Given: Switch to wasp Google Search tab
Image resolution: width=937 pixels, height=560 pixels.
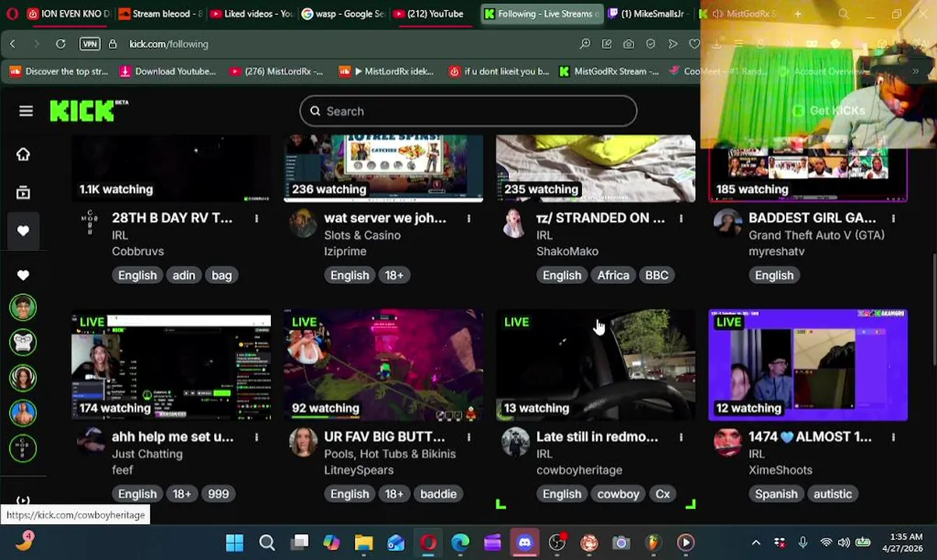Looking at the screenshot, I should pyautogui.click(x=342, y=14).
